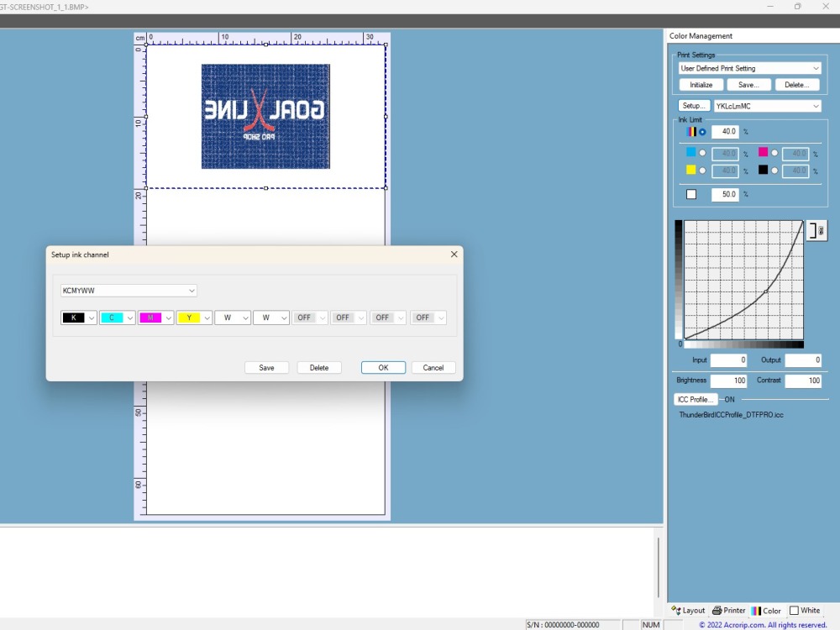Expand the C channel dropdown
Viewport: 840px width, 630px height.
[129, 318]
